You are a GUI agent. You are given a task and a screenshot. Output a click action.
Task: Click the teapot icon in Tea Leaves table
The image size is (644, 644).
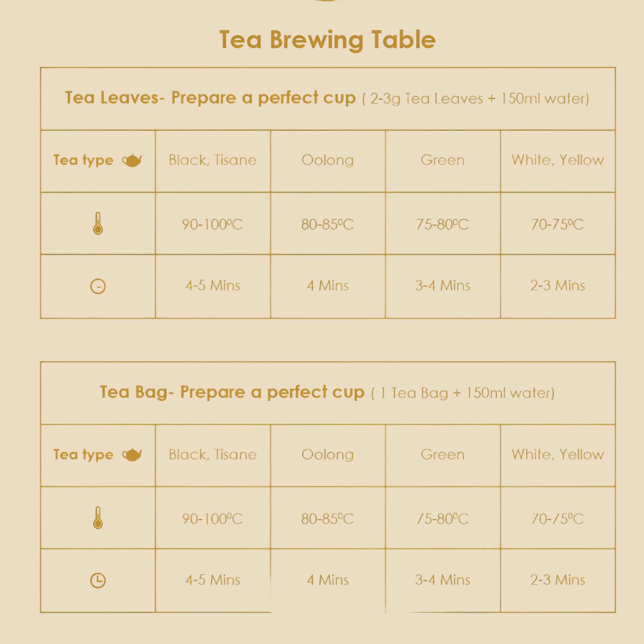(132, 161)
